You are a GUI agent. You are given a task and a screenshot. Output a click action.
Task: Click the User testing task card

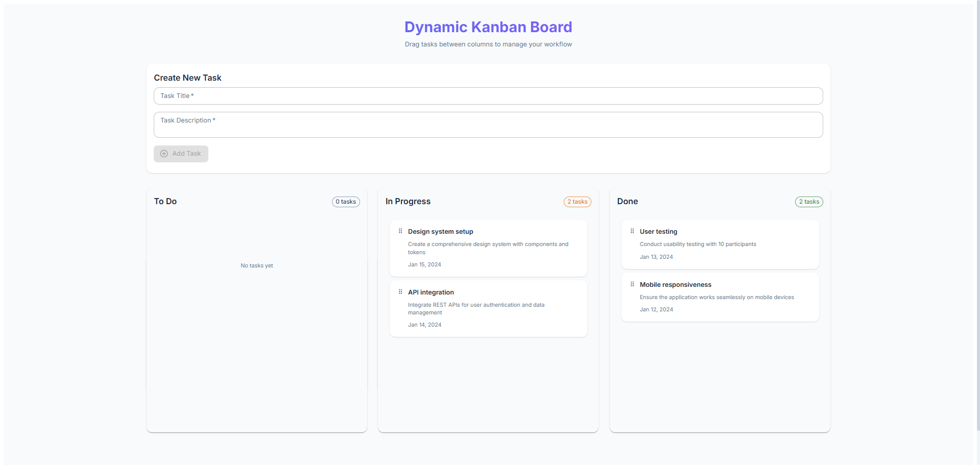point(720,244)
